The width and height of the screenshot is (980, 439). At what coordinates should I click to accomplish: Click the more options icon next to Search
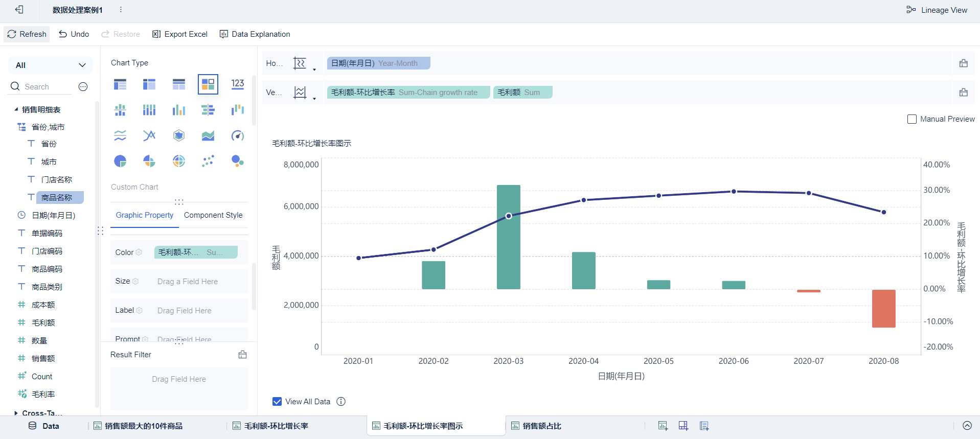(x=83, y=87)
